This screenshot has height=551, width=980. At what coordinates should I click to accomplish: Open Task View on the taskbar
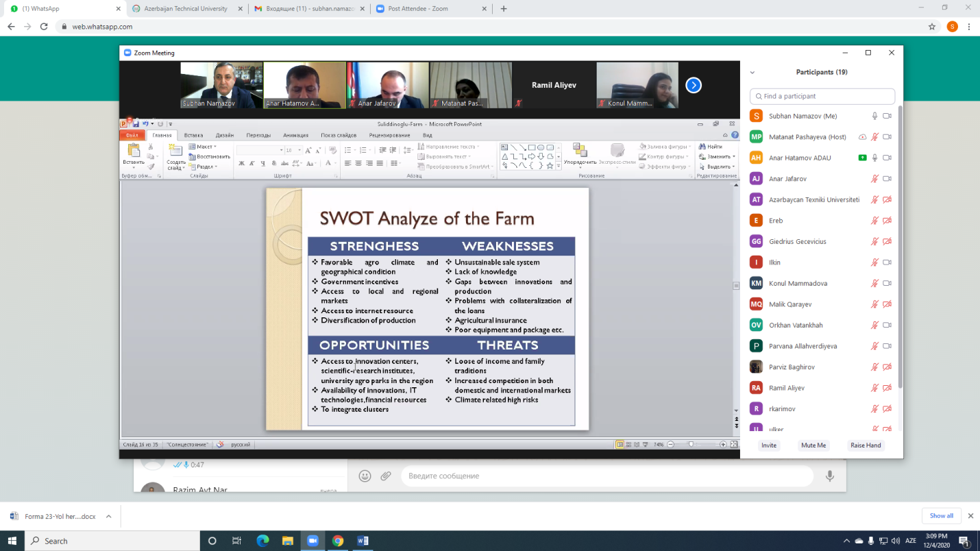(236, 541)
